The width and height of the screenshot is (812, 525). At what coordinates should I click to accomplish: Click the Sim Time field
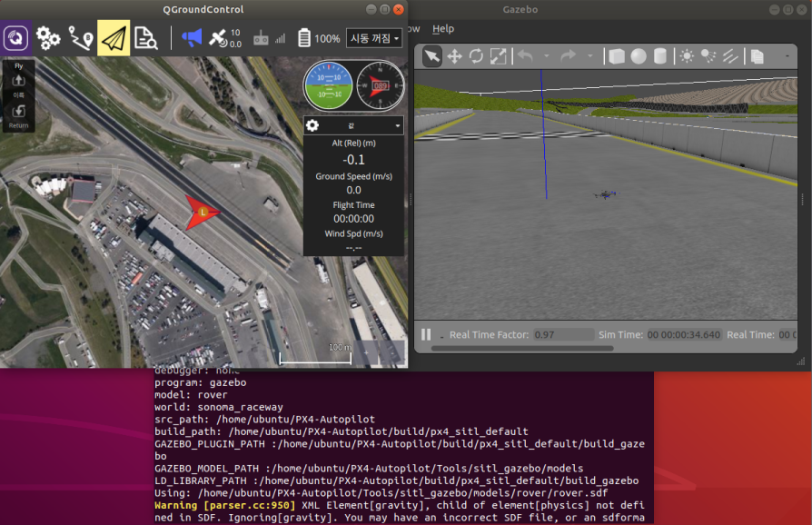tap(684, 335)
